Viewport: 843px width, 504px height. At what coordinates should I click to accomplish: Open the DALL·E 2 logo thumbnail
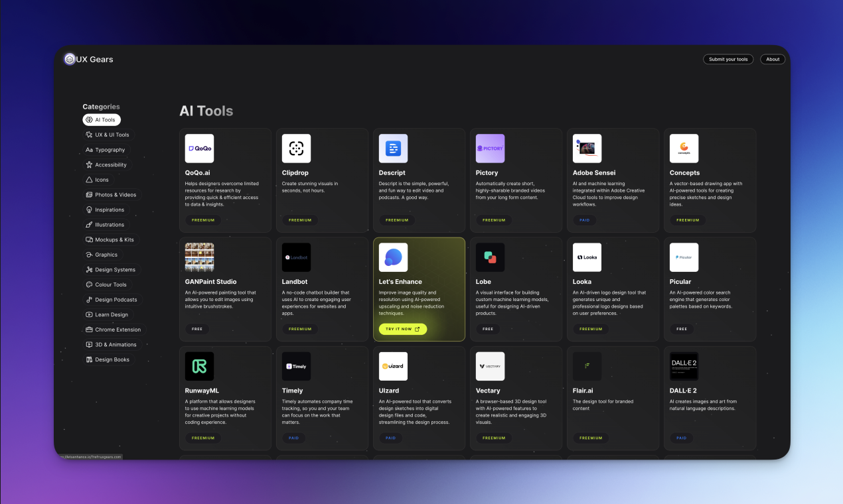pyautogui.click(x=684, y=366)
